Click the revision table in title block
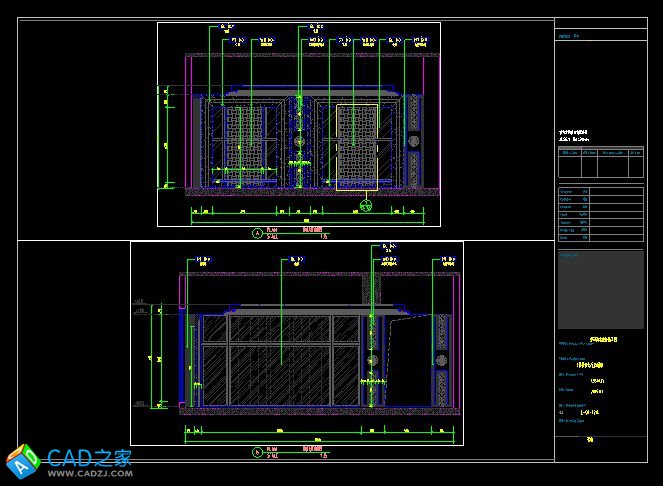This screenshot has width=663, height=486. coord(600,164)
